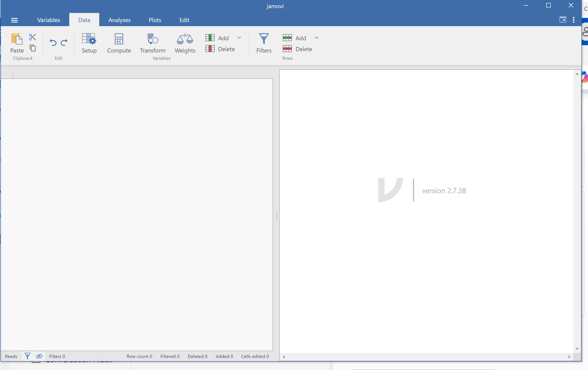The width and height of the screenshot is (588, 370).
Task: Copy selection using the copy icon
Action: (32, 48)
